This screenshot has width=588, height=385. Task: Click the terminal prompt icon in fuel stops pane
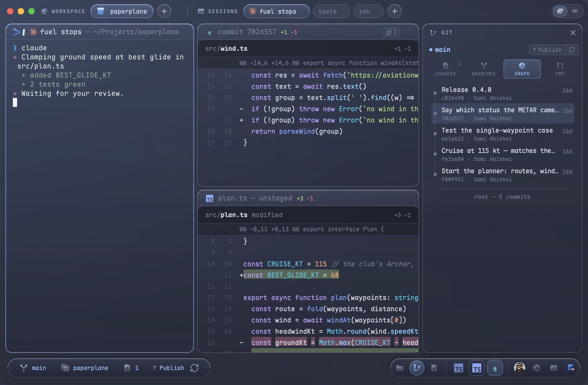pyautogui.click(x=19, y=32)
